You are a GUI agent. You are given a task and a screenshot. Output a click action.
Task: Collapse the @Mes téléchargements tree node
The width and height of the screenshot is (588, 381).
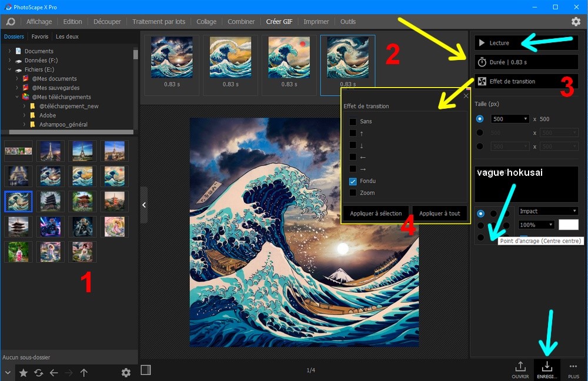[17, 97]
